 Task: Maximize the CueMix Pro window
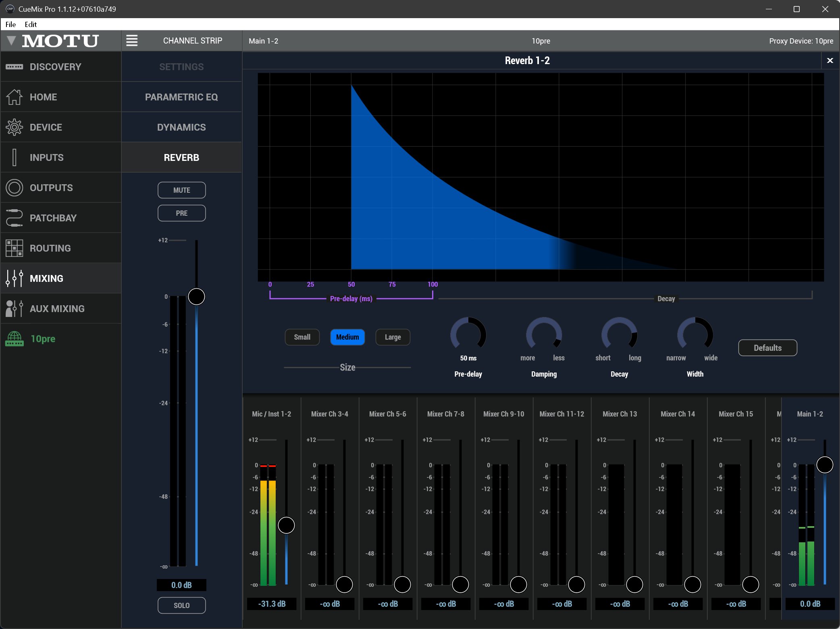pyautogui.click(x=796, y=9)
